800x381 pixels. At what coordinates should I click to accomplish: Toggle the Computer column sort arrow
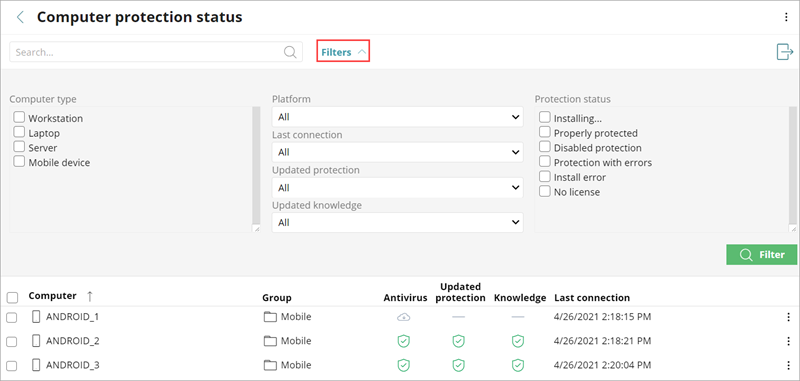tap(90, 296)
